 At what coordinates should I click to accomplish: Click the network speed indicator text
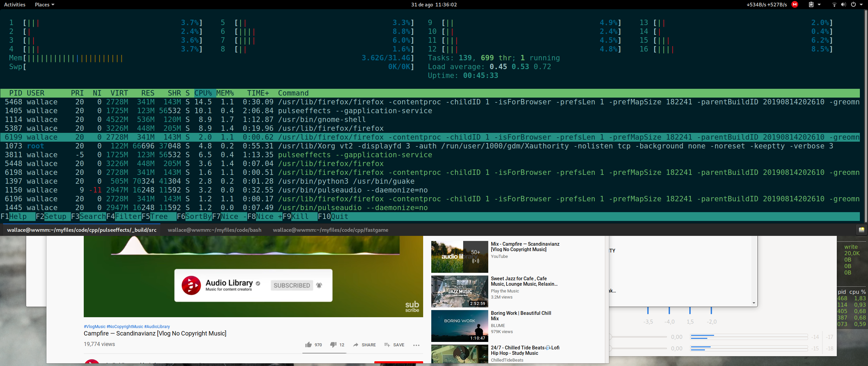click(x=767, y=5)
